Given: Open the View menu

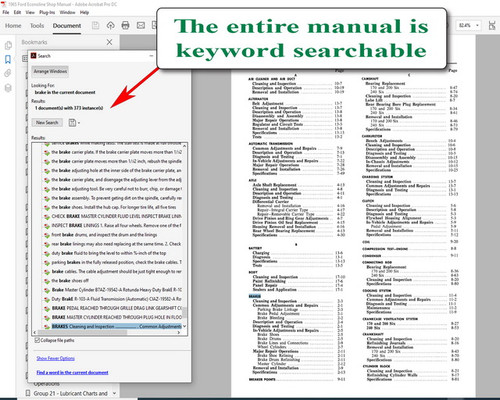Looking at the screenshot, I should 30,12.
